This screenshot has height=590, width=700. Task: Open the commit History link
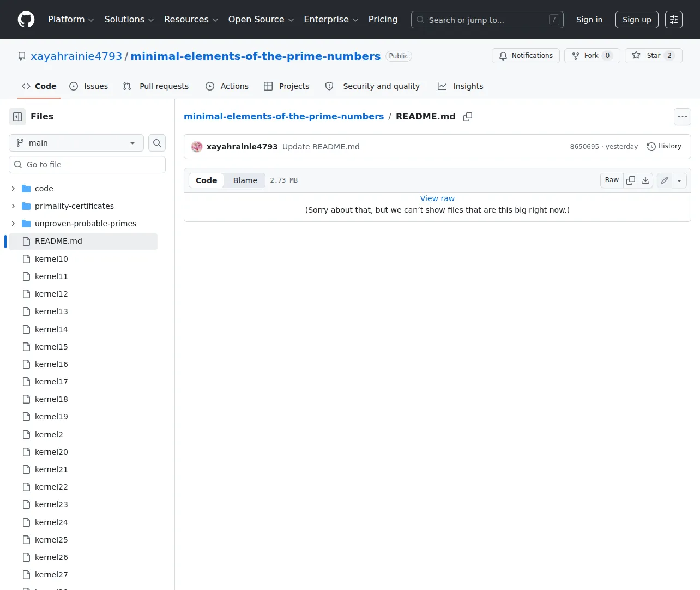point(664,146)
